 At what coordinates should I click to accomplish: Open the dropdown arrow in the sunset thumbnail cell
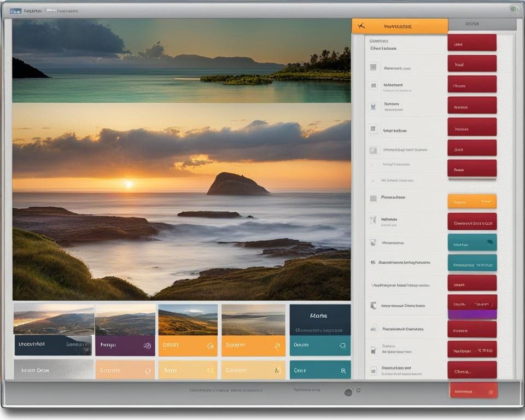coord(277,345)
